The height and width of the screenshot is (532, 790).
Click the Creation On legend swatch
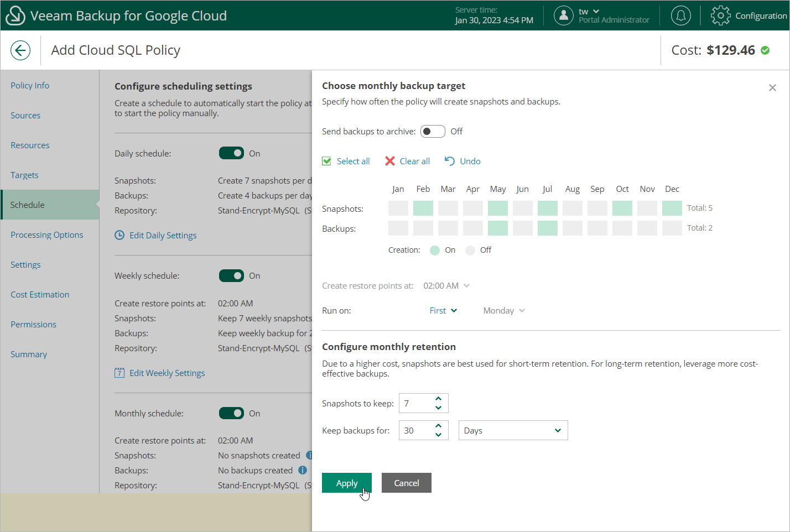[435, 251]
